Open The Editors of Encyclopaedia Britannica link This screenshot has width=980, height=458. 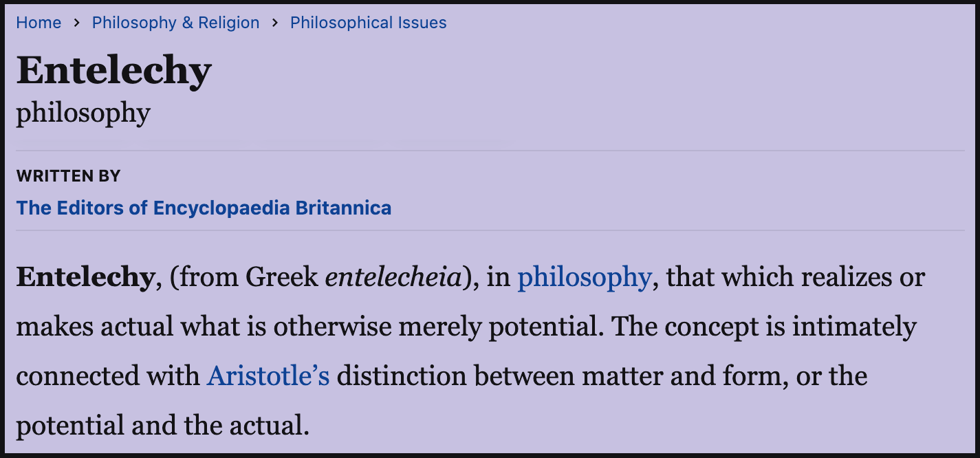point(204,208)
